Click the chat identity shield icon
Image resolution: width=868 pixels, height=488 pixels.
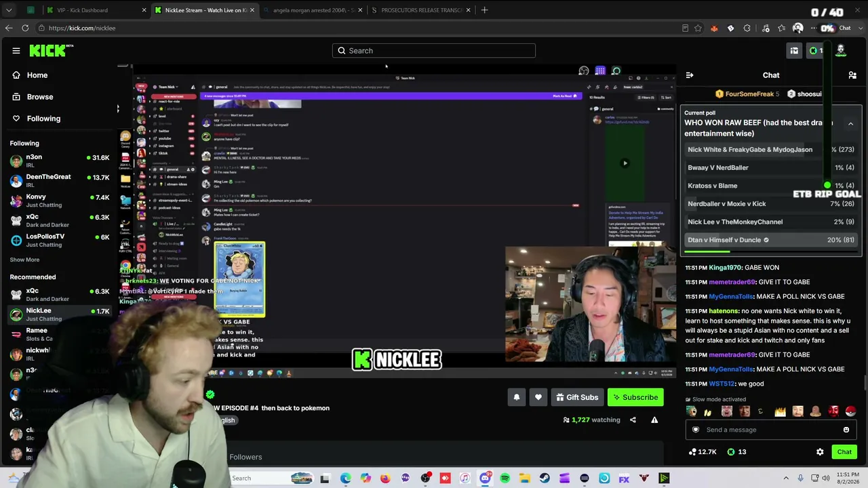point(696,430)
